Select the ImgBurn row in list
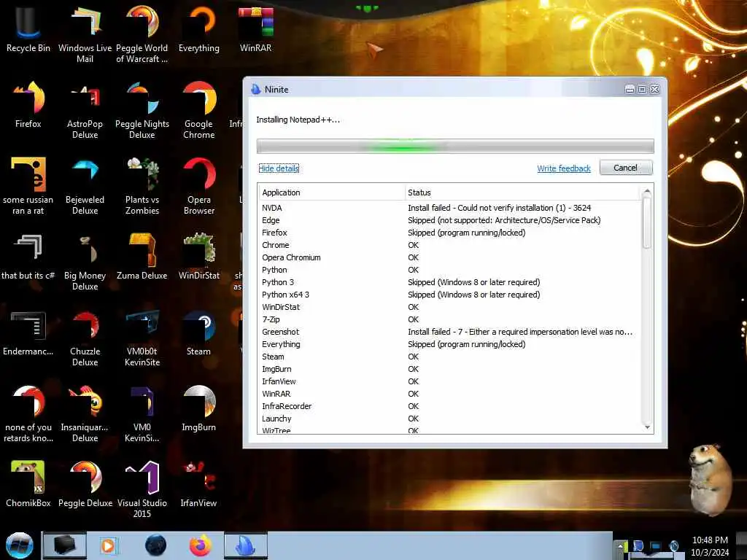 click(x=449, y=368)
